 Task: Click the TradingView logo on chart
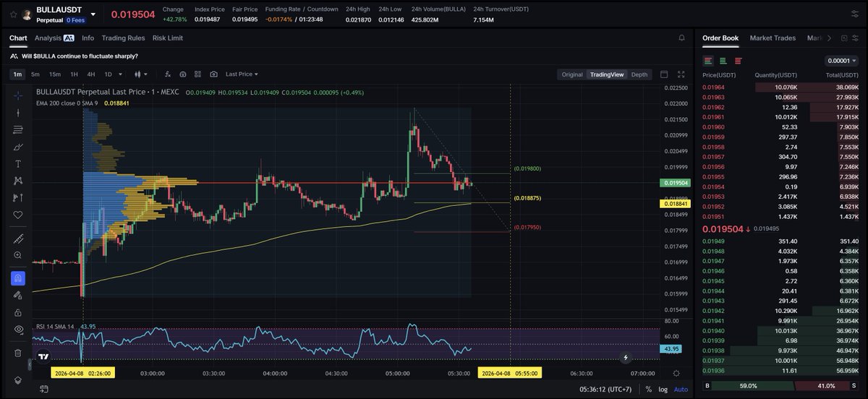[x=44, y=356]
